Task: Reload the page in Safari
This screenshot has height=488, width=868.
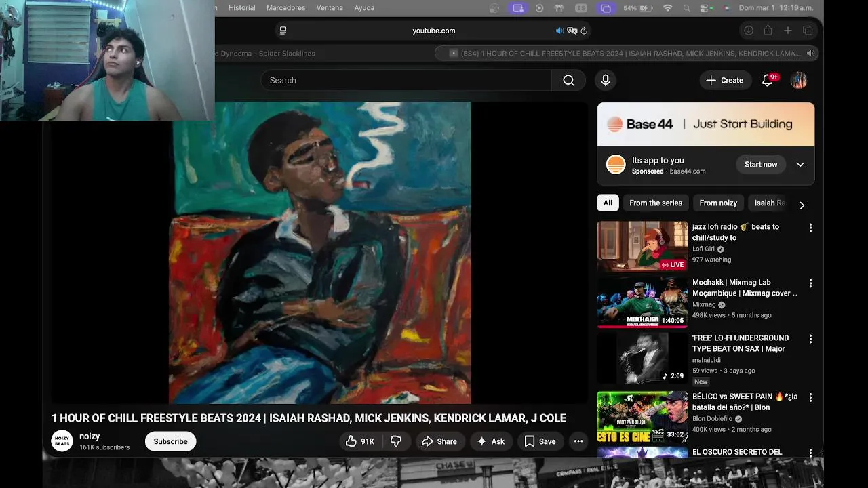Action: 584,30
